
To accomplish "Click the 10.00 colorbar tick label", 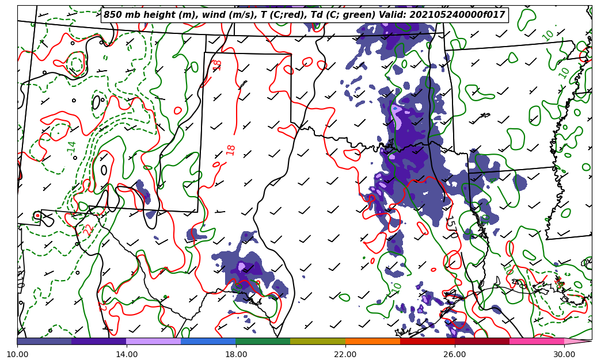I will click(17, 354).
